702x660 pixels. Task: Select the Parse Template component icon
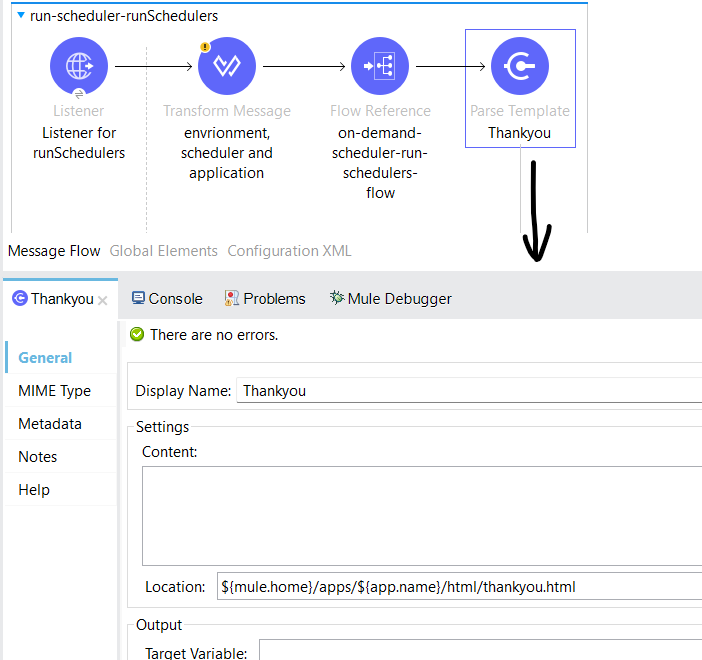[x=520, y=66]
